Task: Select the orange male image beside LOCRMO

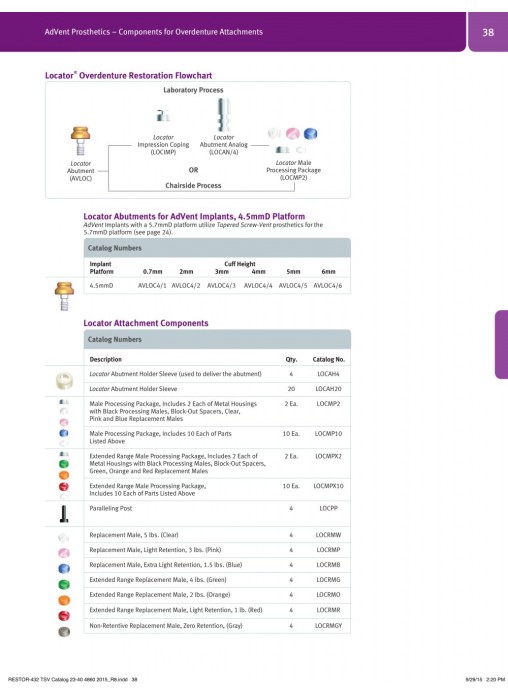Action: coord(64,600)
